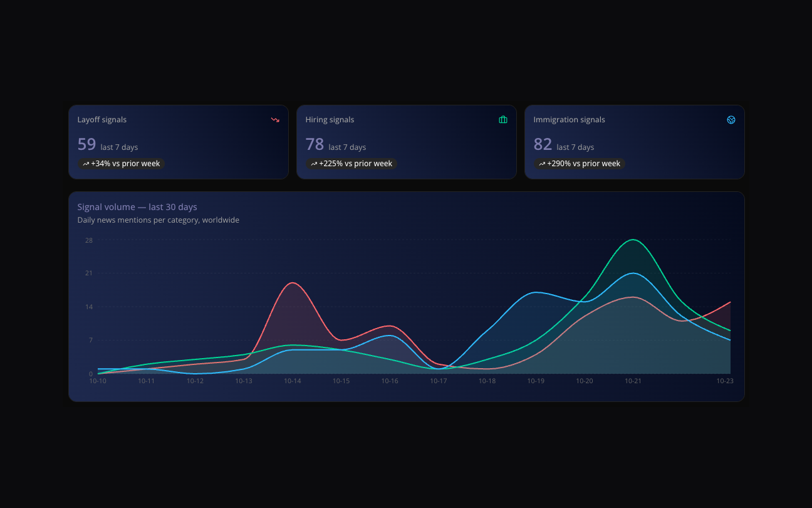
Task: Click the 21 y-axis label
Action: pyautogui.click(x=89, y=273)
